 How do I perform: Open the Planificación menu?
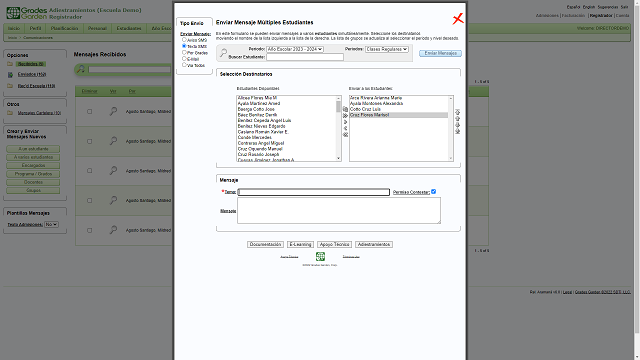click(x=64, y=28)
